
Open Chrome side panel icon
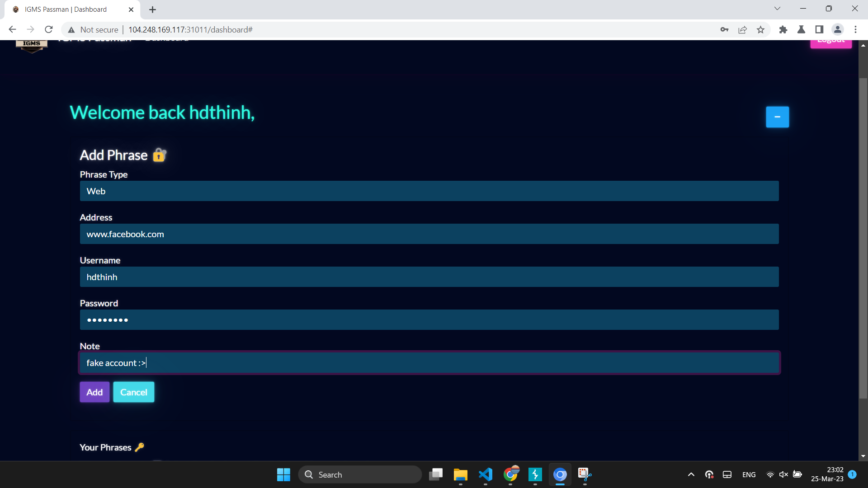pyautogui.click(x=819, y=30)
